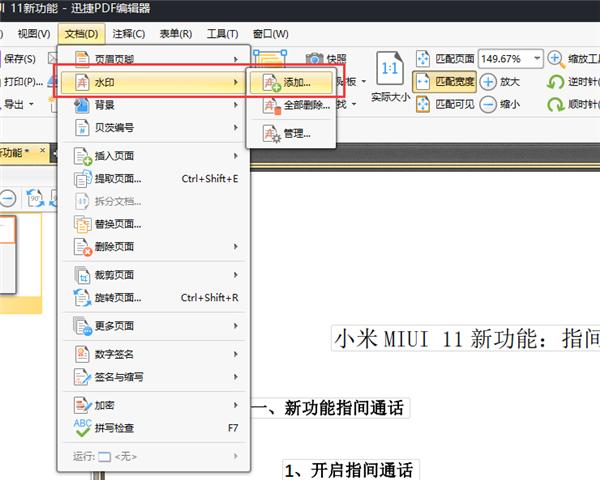Click the 拼写检查 ABC checkmark icon
The height and width of the screenshot is (480, 600).
tap(83, 428)
